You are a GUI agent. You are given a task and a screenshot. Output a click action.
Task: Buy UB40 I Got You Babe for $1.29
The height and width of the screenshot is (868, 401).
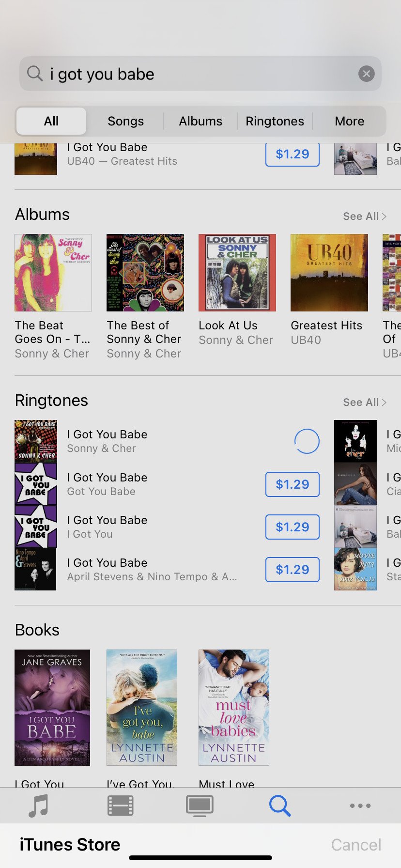point(293,155)
